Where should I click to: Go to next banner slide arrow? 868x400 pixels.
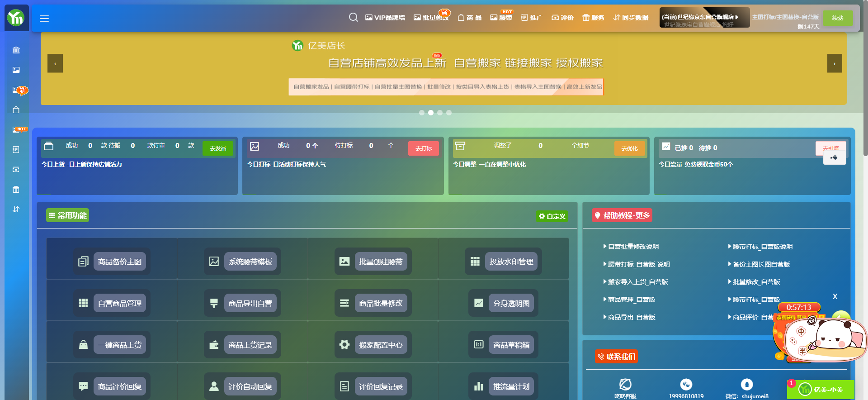pyautogui.click(x=835, y=64)
